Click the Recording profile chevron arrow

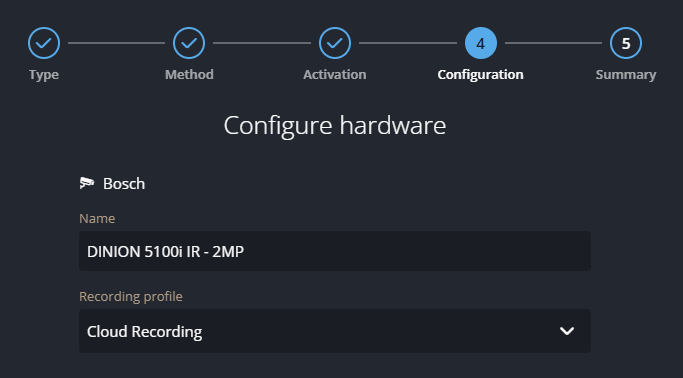point(567,331)
